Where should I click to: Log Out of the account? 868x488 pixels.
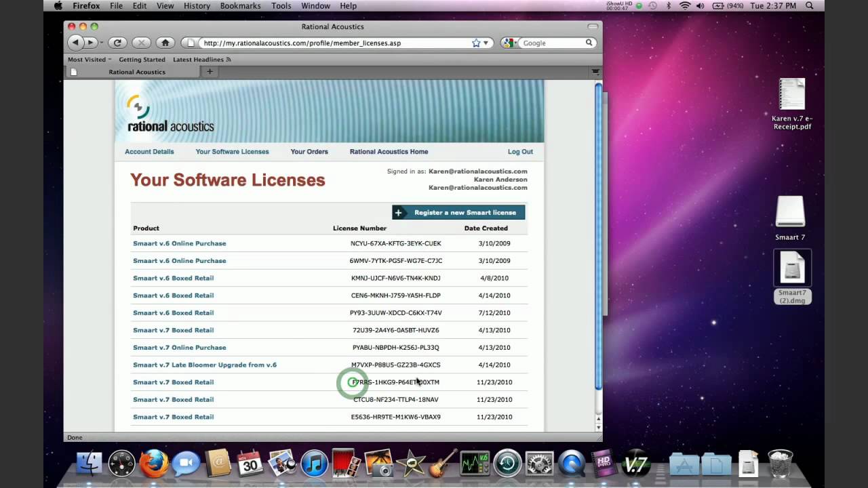(x=520, y=152)
